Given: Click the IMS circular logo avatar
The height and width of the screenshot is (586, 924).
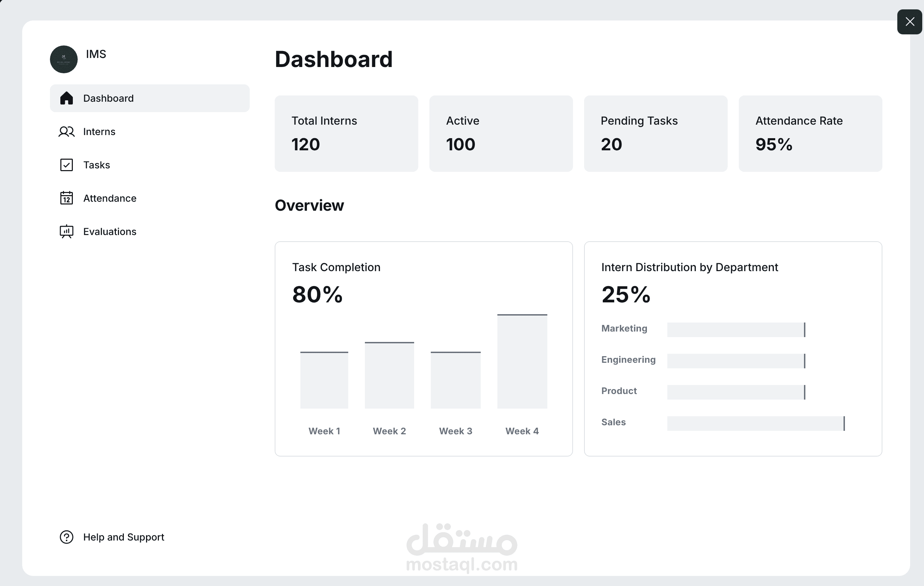Looking at the screenshot, I should click(63, 59).
